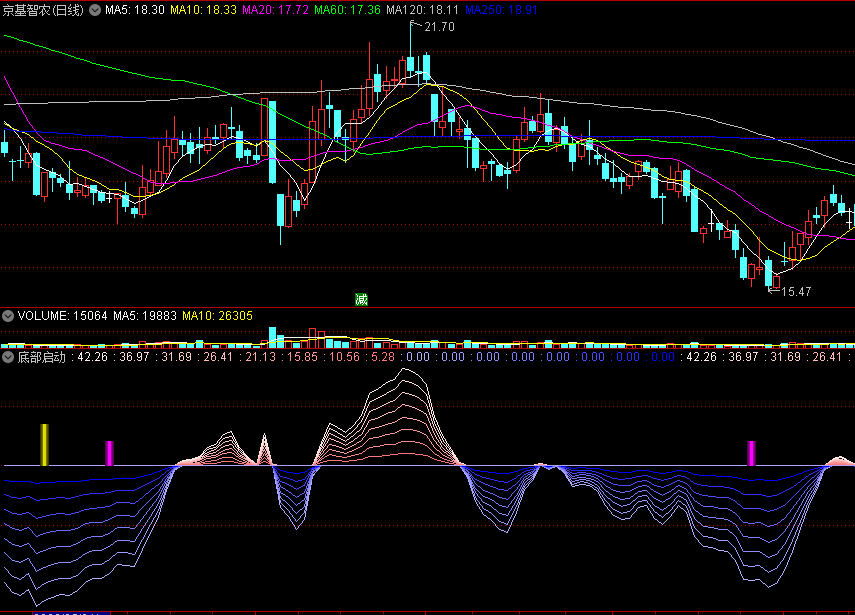Click the 底部启动 indicator name
855x615 pixels.
coord(41,357)
